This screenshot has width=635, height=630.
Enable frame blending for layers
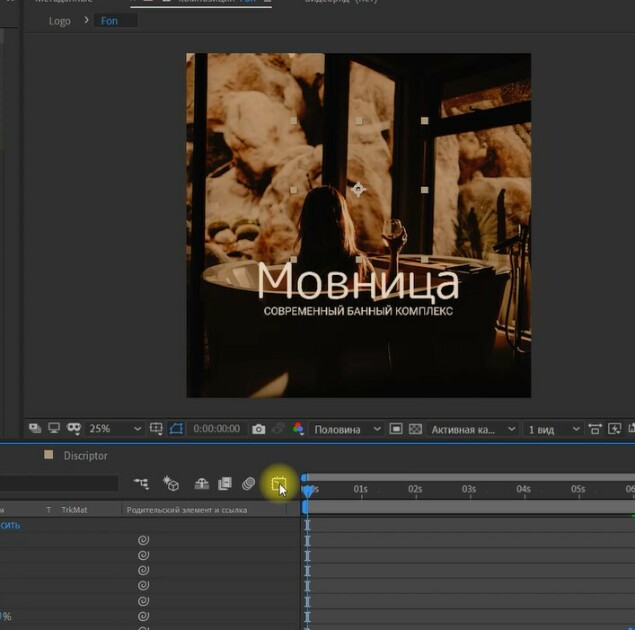click(225, 483)
